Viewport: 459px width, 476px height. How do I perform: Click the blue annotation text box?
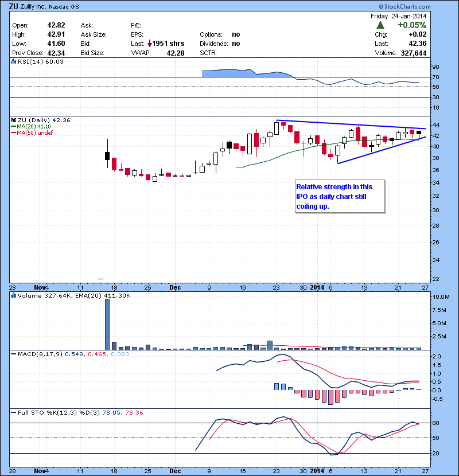click(x=340, y=196)
